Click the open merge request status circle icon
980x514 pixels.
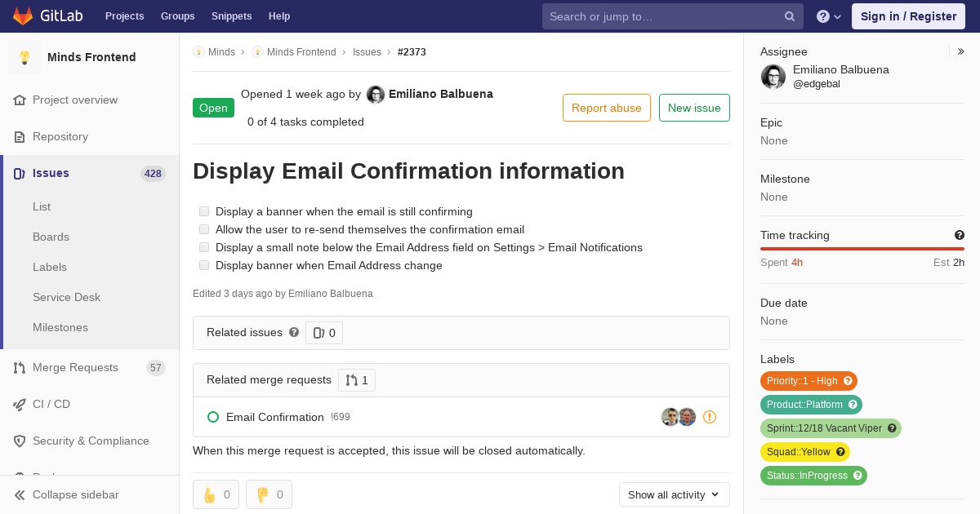[213, 417]
